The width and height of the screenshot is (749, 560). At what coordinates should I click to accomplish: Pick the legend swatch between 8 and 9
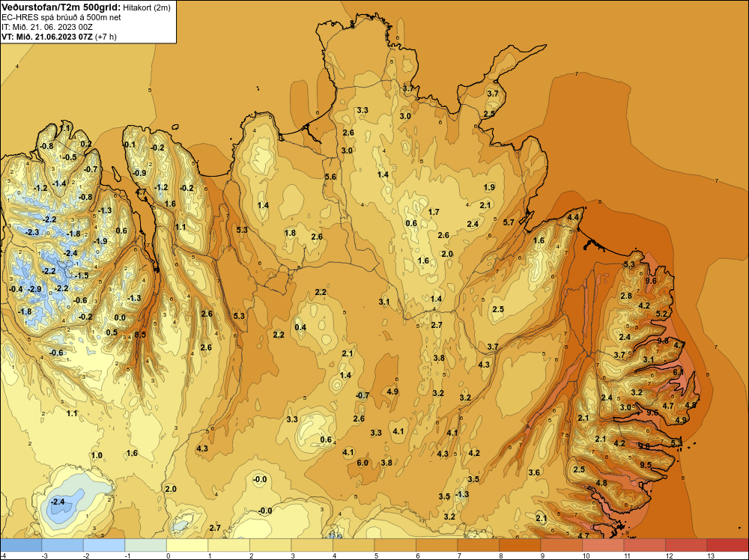pos(519,545)
